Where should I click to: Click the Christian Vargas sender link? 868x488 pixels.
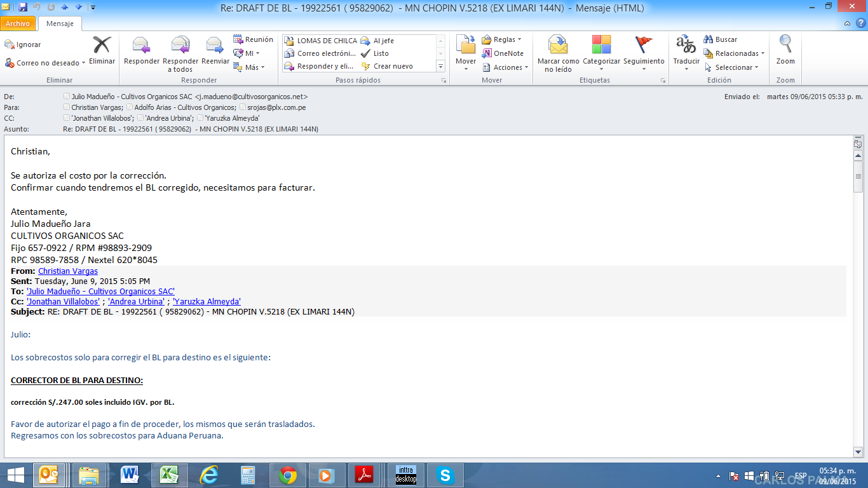coord(68,271)
